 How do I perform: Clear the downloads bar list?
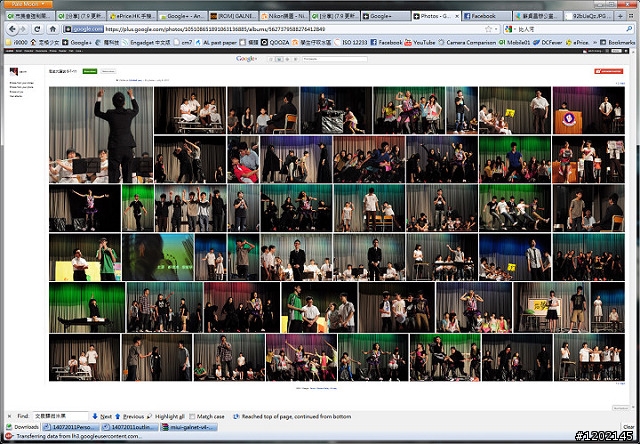click(x=629, y=427)
